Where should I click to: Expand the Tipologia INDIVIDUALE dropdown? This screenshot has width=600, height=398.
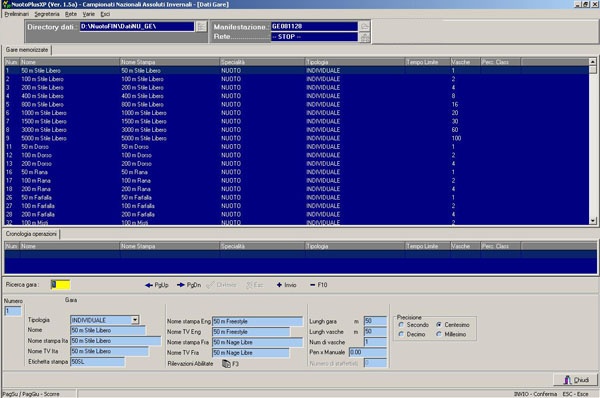pyautogui.click(x=135, y=320)
